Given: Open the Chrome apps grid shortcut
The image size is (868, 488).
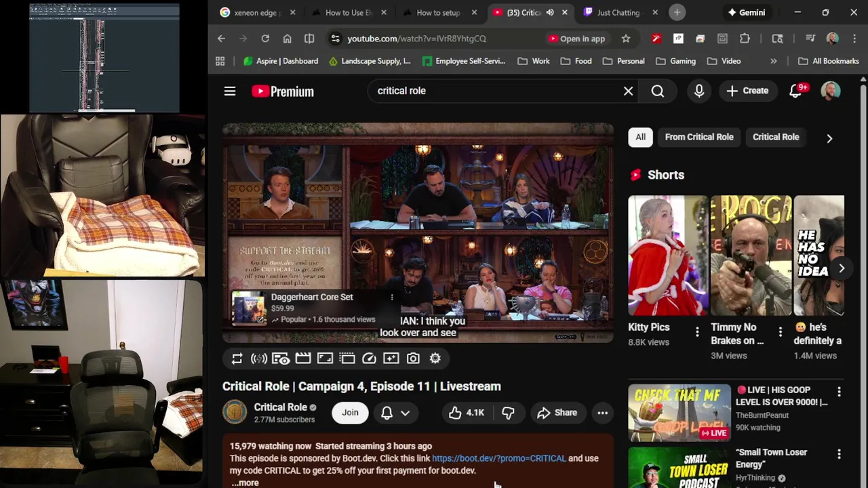Looking at the screenshot, I should [220, 61].
